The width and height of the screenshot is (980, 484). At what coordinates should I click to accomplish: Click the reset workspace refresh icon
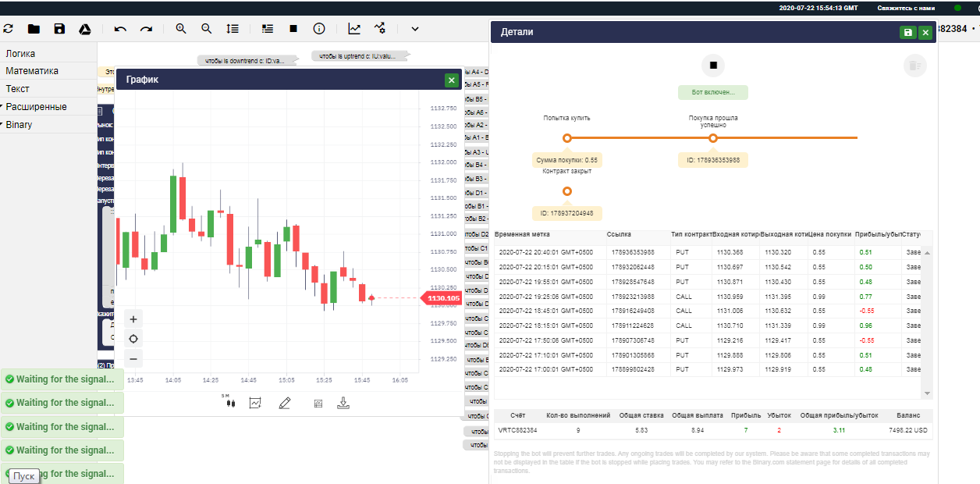click(x=9, y=29)
